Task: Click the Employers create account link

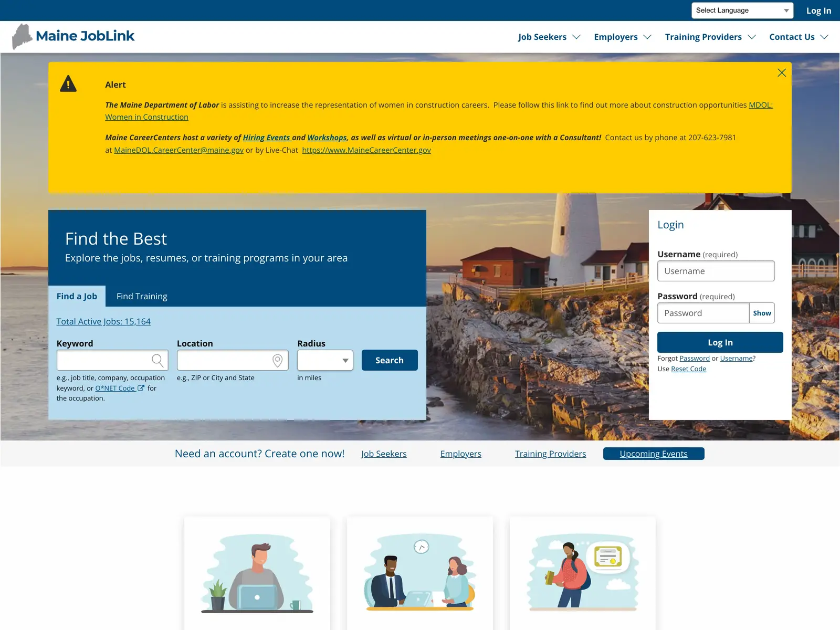Action: pos(461,454)
